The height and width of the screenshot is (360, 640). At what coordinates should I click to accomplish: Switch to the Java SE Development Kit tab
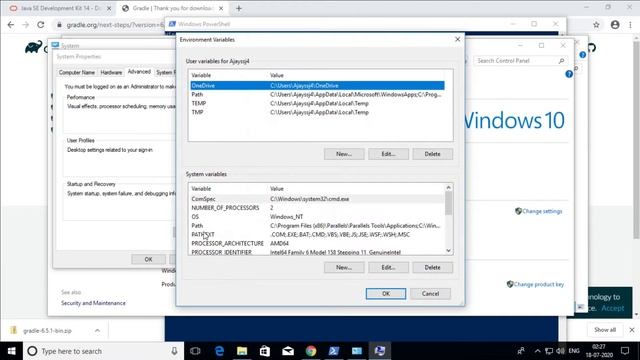point(60,8)
